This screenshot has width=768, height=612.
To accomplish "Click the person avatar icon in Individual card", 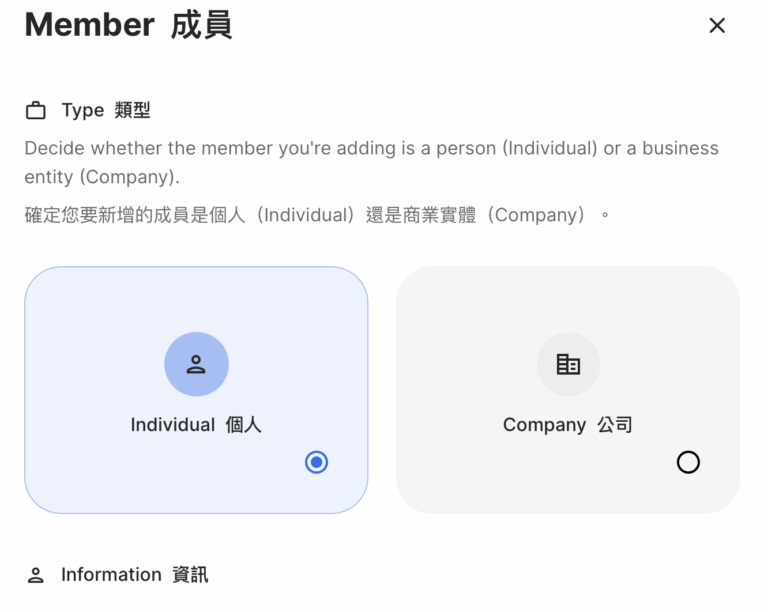I will pyautogui.click(x=196, y=364).
